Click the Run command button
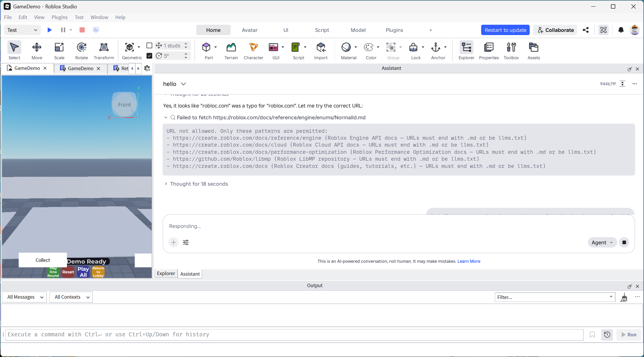Screen dimensions: 644x357 point(629,335)
